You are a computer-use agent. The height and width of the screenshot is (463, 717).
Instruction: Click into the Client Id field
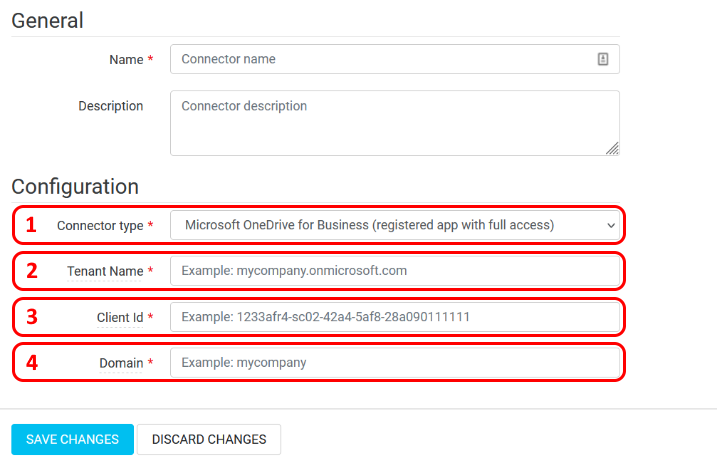point(395,317)
